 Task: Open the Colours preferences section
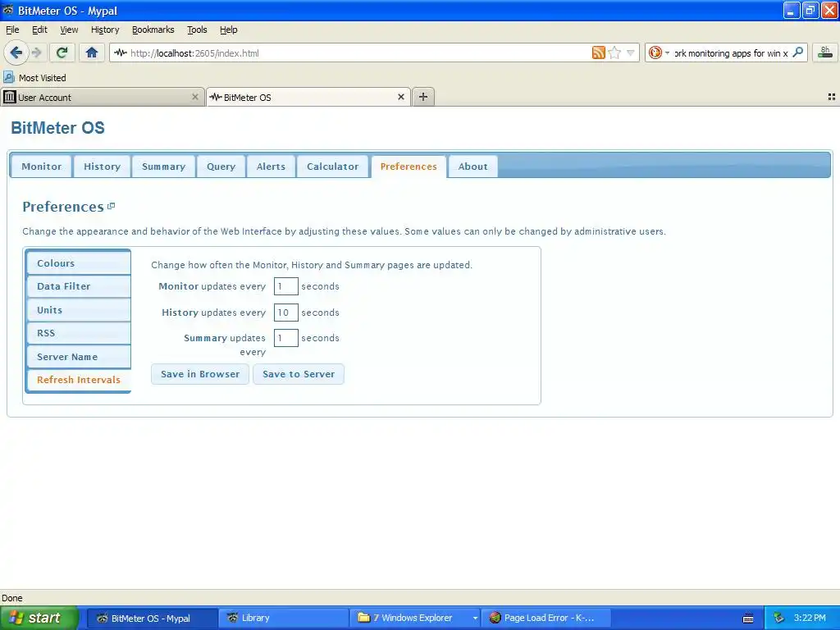point(78,263)
